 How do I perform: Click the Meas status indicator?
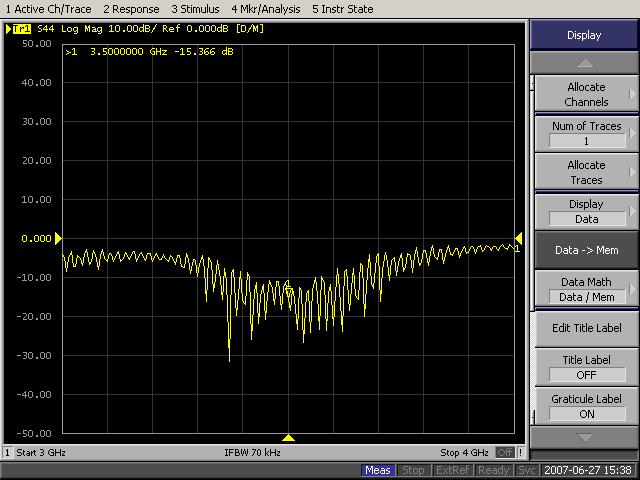(378, 470)
